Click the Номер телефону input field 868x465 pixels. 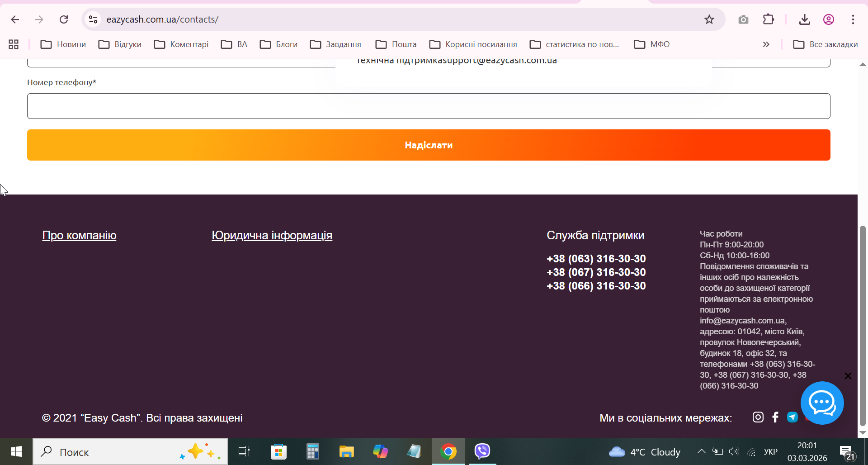pos(429,106)
